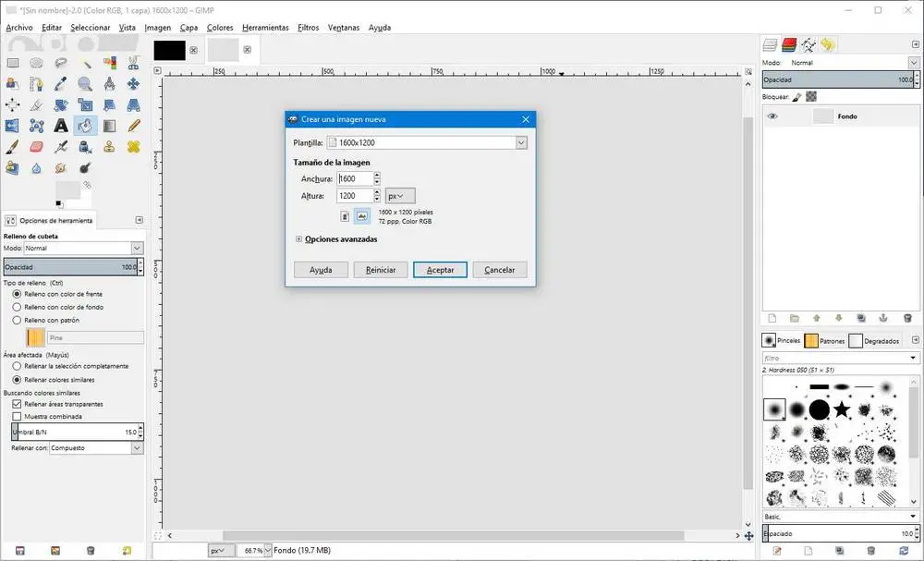Click the Reiniciar button
Viewport: 924px width, 561px height.
(x=381, y=270)
